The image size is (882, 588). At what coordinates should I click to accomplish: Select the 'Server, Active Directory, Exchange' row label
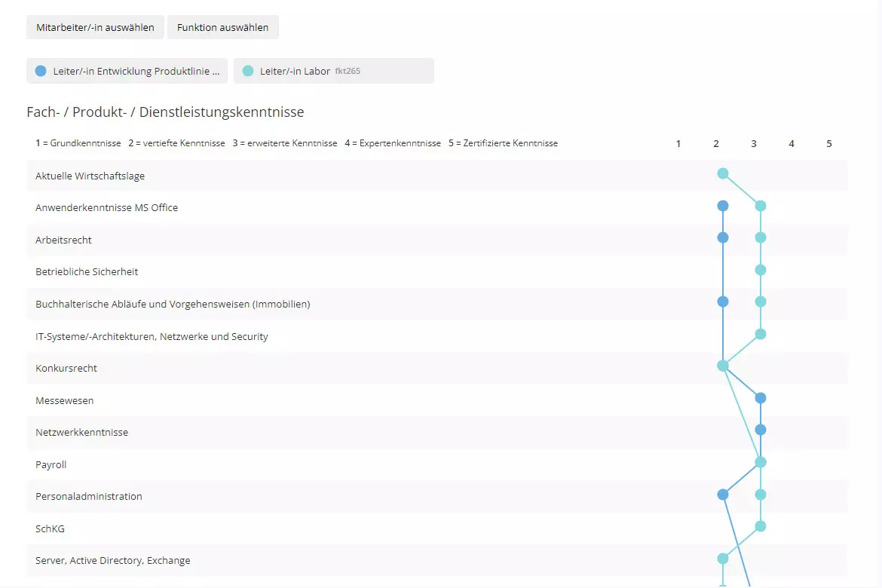point(113,560)
